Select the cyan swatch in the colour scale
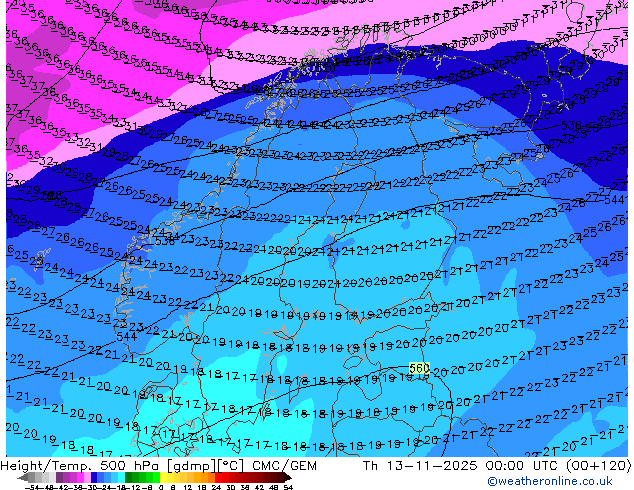The height and width of the screenshot is (490, 634). [x=121, y=477]
